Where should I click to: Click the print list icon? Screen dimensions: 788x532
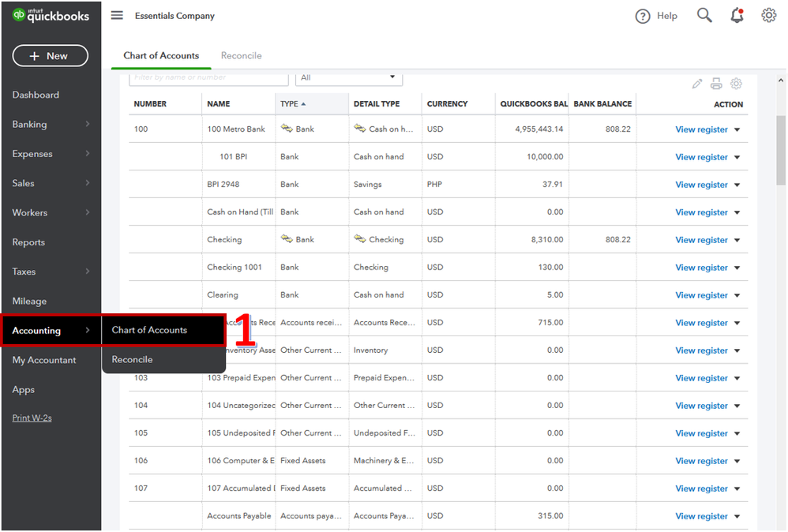point(716,84)
